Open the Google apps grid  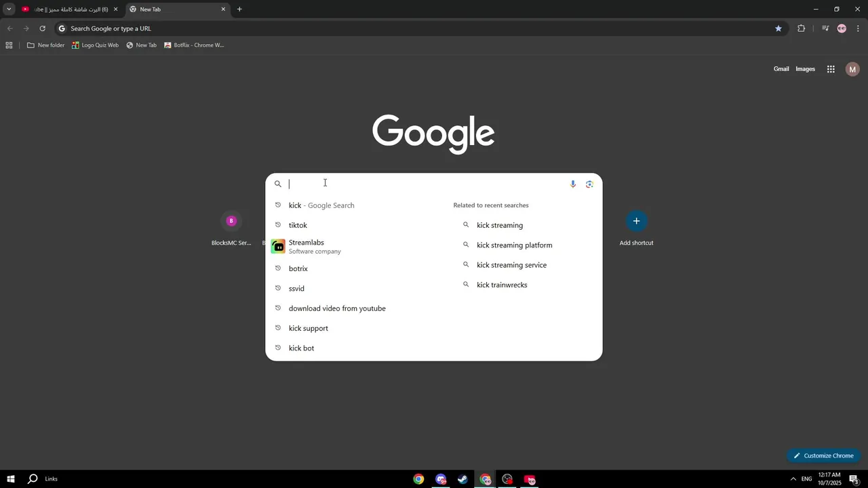click(x=831, y=69)
